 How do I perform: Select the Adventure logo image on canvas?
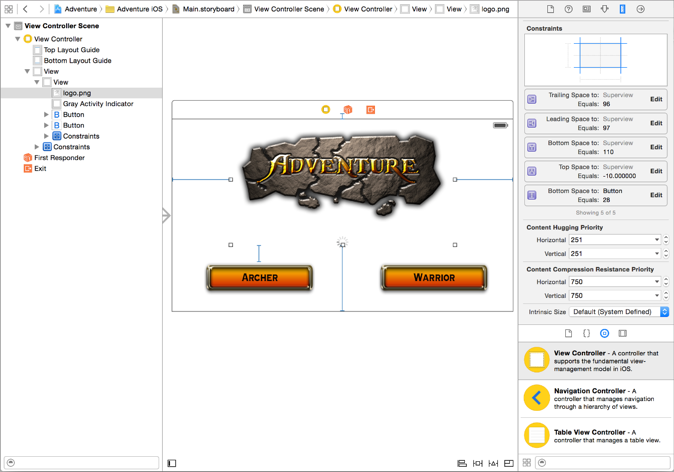pos(342,174)
